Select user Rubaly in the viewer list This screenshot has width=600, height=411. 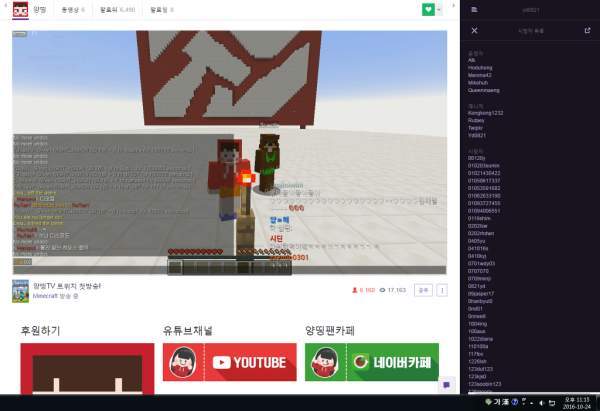tap(476, 120)
